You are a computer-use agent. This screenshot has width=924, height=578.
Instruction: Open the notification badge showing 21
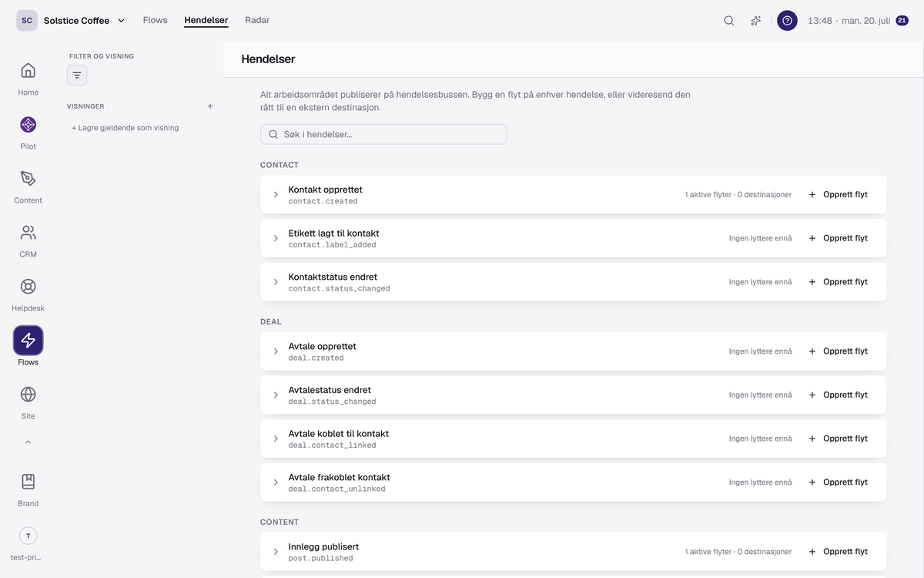902,21
